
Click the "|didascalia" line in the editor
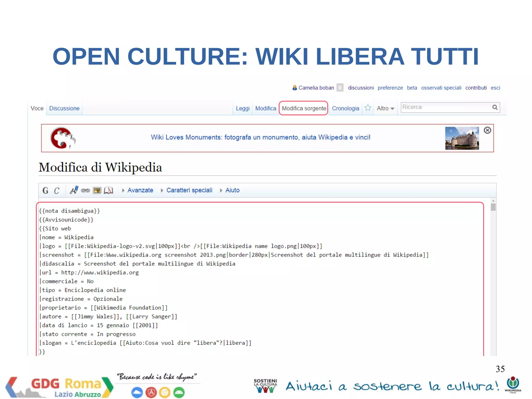click(137, 264)
